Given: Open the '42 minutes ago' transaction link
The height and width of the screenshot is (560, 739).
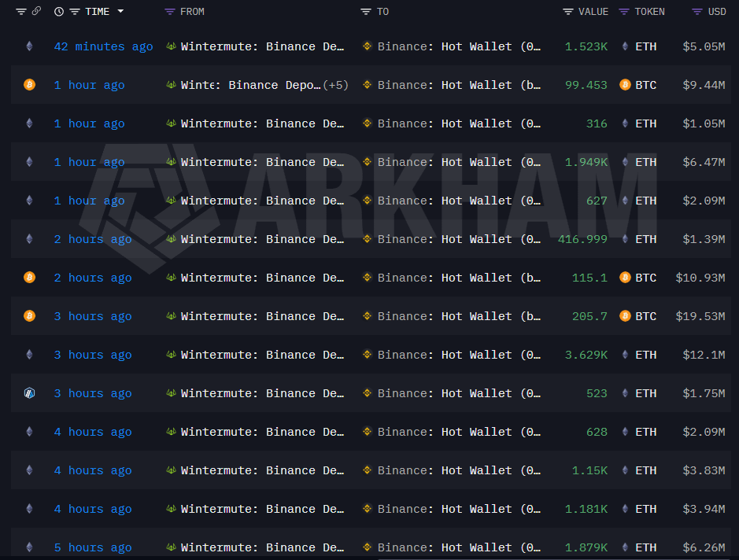Looking at the screenshot, I should point(103,46).
